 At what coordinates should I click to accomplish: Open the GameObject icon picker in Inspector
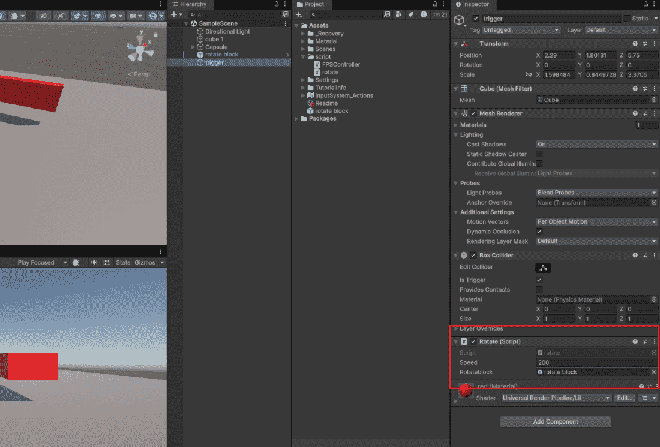click(459, 20)
